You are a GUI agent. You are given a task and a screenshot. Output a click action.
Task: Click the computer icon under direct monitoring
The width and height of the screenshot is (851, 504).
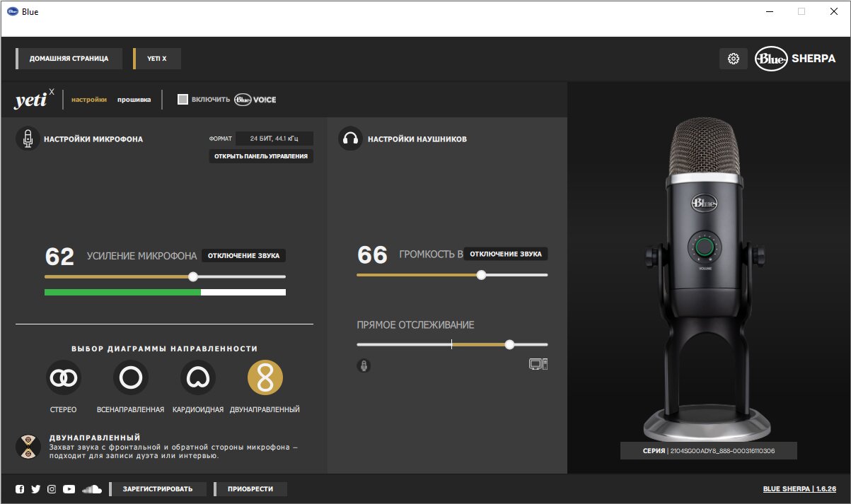point(538,365)
